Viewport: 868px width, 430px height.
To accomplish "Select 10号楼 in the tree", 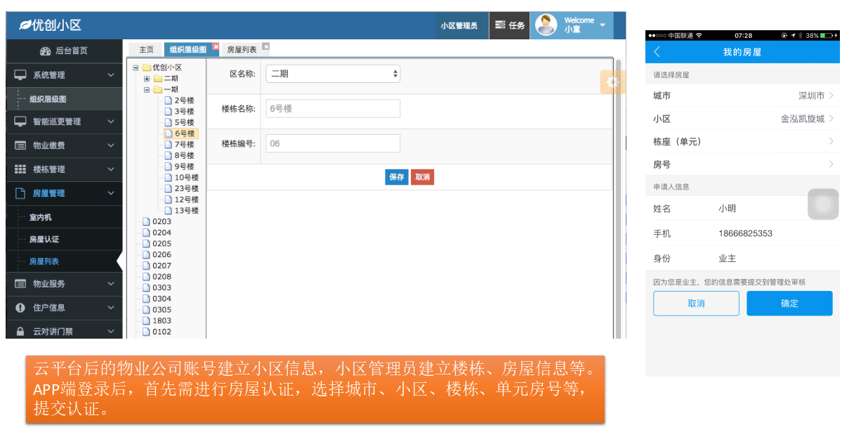I will [x=186, y=178].
